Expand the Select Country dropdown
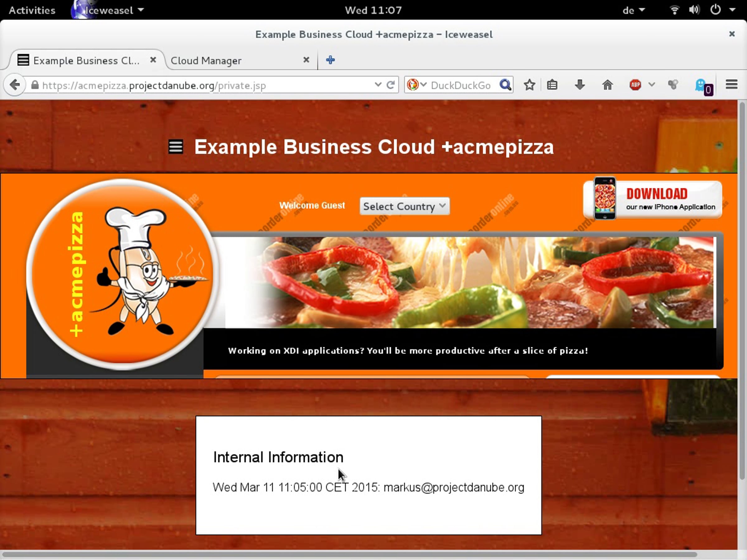The image size is (747, 560). [404, 206]
